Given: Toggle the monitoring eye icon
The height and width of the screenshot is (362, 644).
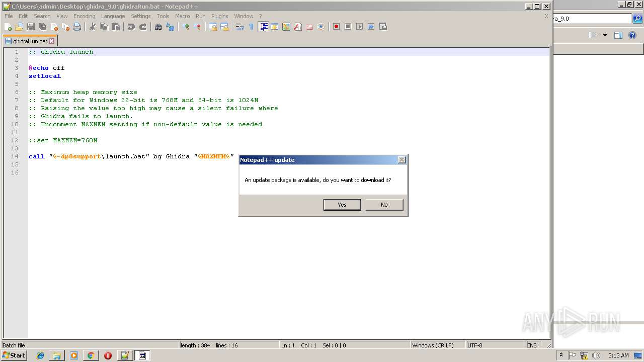Looking at the screenshot, I should 321,27.
